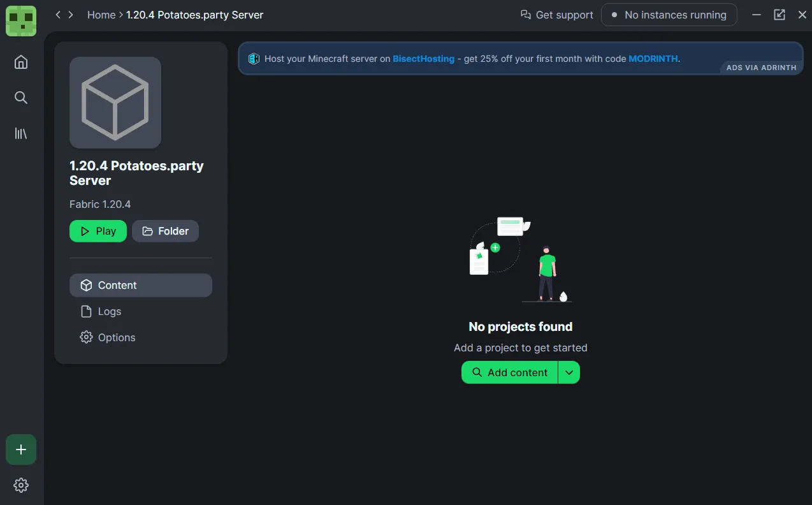Open the No instances running status

pos(669,15)
